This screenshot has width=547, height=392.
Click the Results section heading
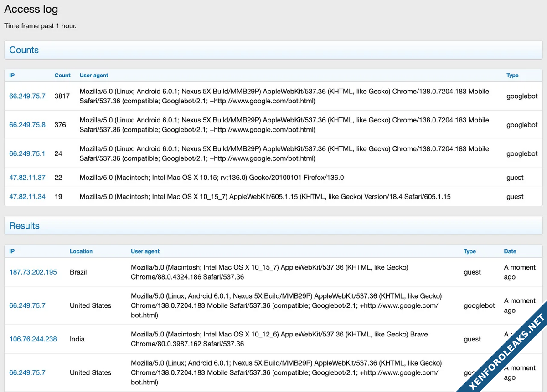[25, 226]
